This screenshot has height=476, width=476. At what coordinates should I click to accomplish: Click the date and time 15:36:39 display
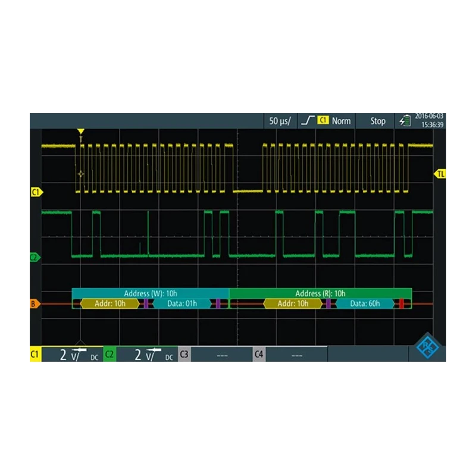coord(429,121)
